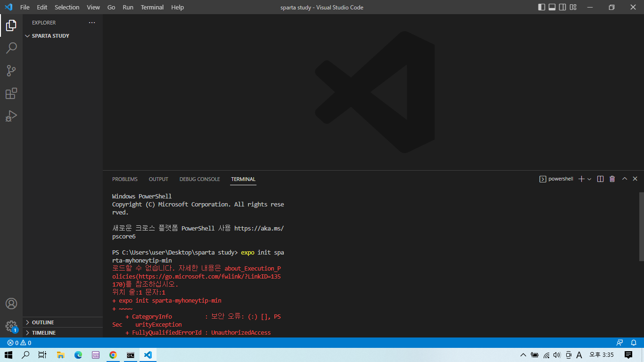Open the terminal launch profile dropdown arrow

[x=589, y=179]
